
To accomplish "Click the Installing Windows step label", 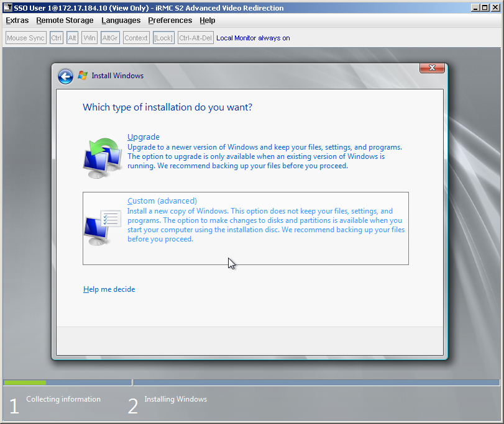I will [x=175, y=399].
